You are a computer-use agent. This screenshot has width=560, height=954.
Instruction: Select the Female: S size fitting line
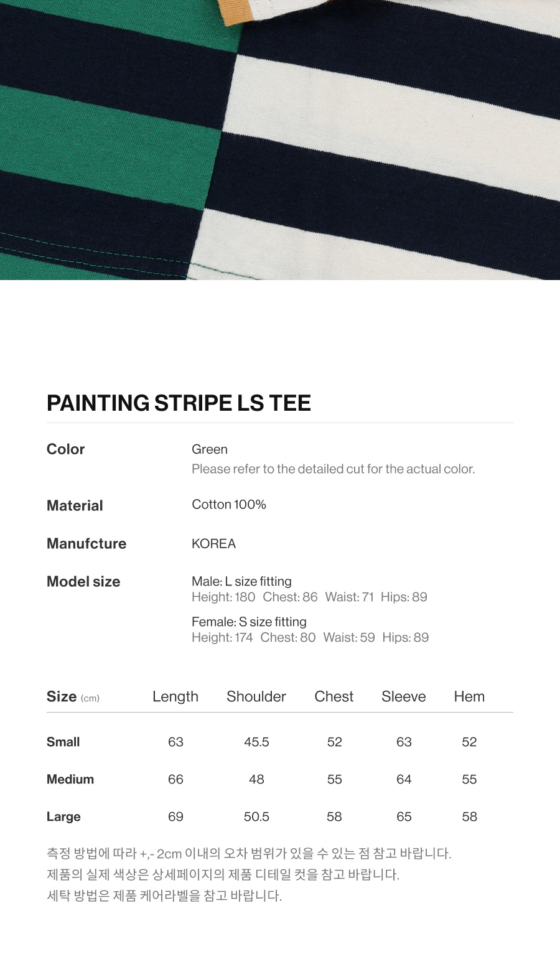249,622
